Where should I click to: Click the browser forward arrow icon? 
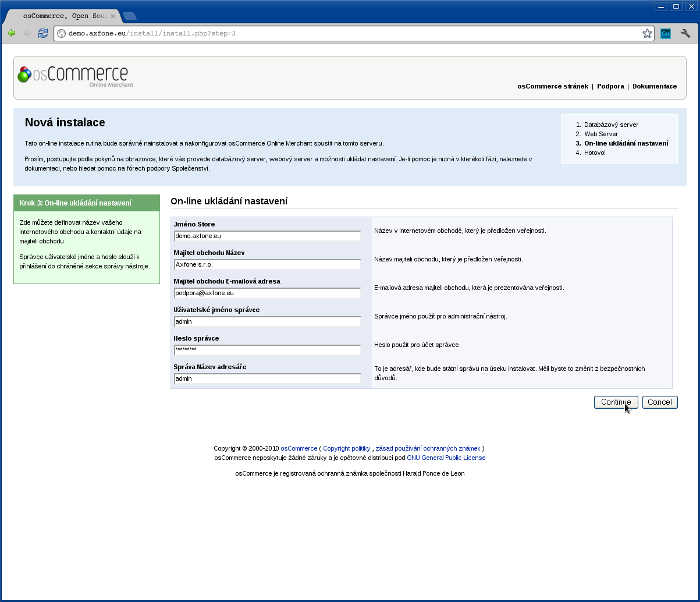coord(27,33)
